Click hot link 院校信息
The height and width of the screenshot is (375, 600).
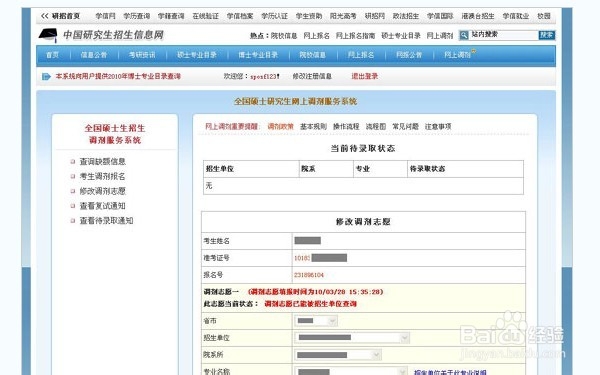(284, 36)
